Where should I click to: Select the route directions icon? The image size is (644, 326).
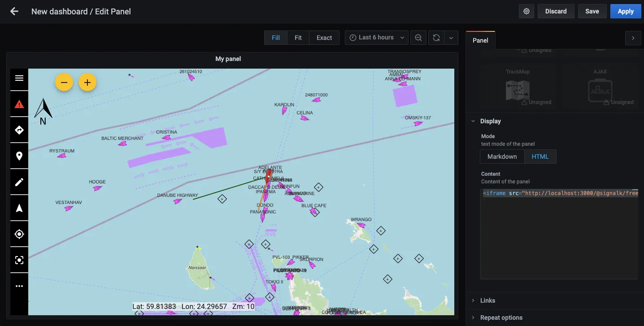tap(19, 130)
